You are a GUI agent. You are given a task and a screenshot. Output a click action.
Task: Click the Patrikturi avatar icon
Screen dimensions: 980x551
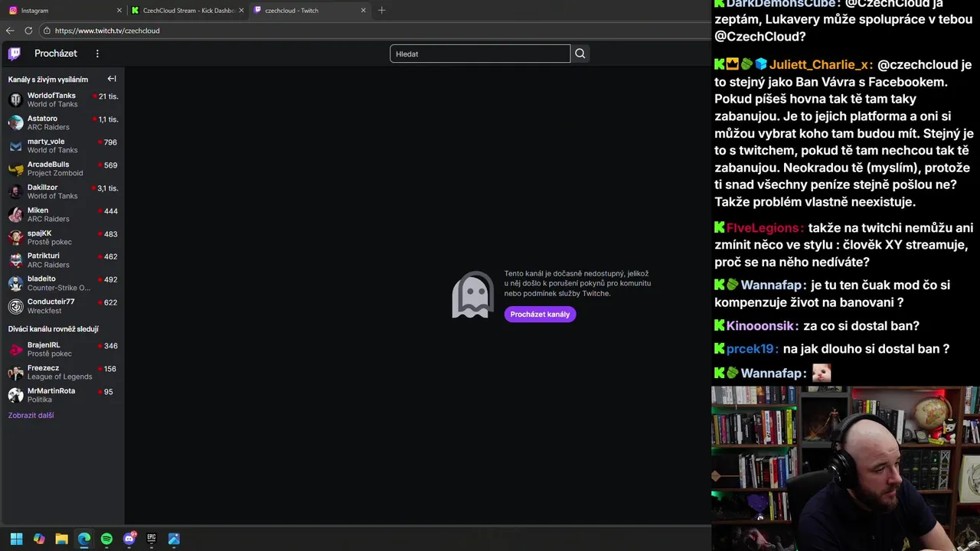(x=15, y=261)
